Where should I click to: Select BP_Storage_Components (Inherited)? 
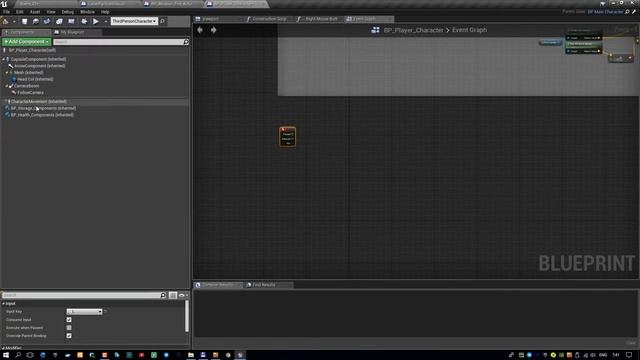coord(43,108)
